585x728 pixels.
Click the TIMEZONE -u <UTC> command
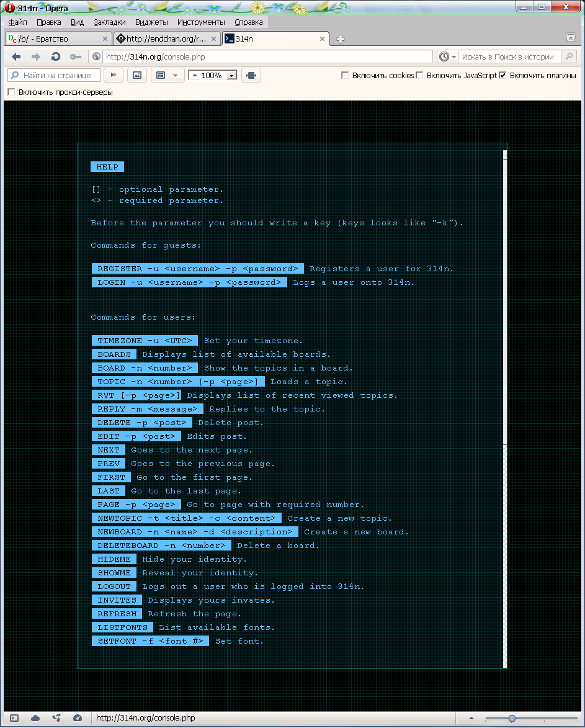click(x=145, y=341)
